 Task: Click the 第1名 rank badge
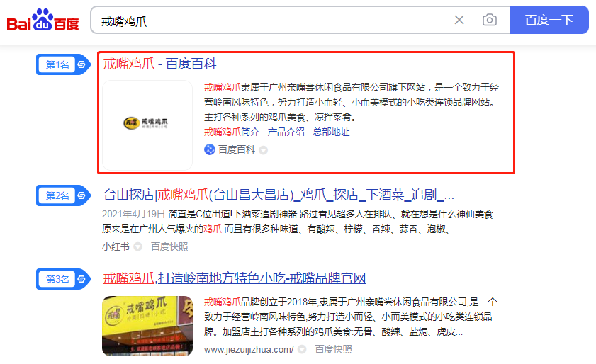pos(62,64)
